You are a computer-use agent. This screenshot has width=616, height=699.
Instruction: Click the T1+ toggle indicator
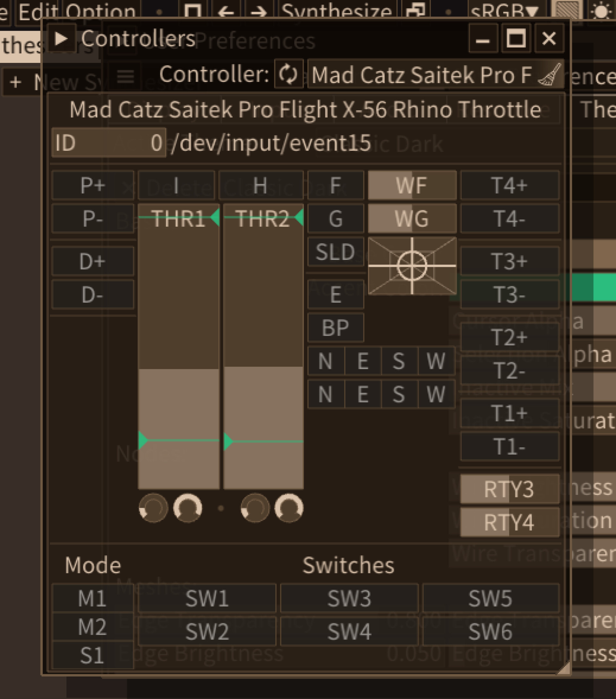pyautogui.click(x=510, y=413)
